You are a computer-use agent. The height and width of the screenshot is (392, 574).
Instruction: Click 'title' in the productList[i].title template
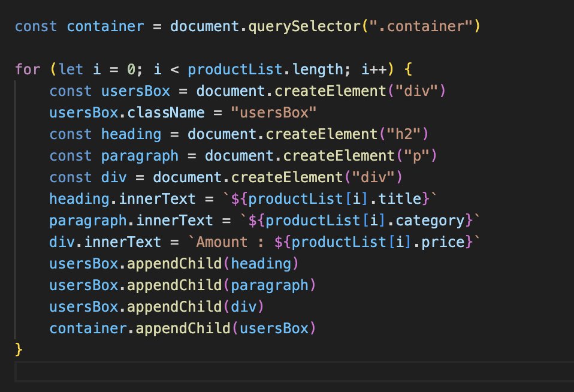pyautogui.click(x=400, y=199)
